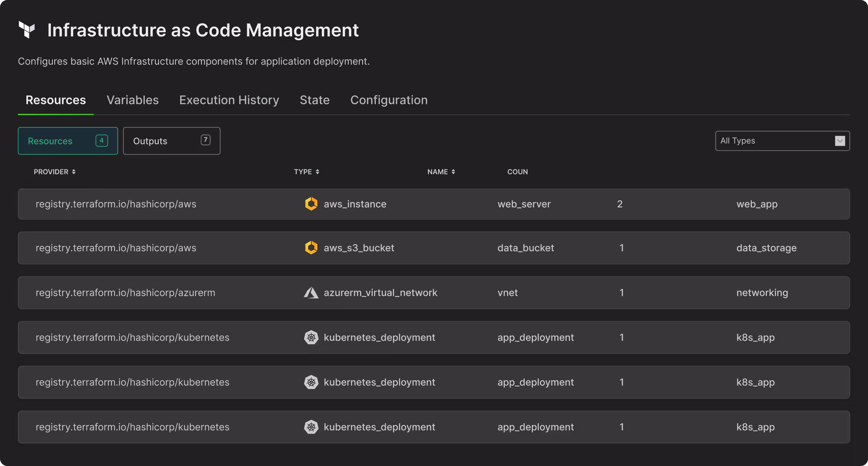
Task: Click the data_bucket name cell
Action: coord(526,248)
